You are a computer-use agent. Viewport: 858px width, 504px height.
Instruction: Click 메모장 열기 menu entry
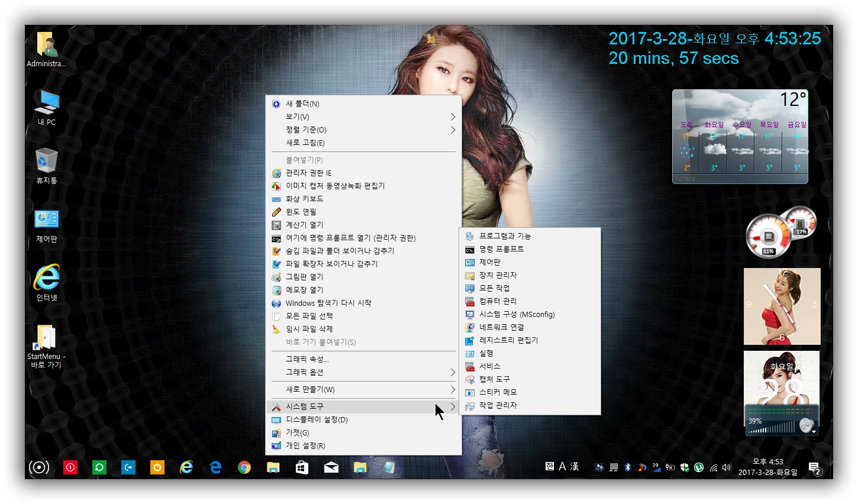pos(363,290)
